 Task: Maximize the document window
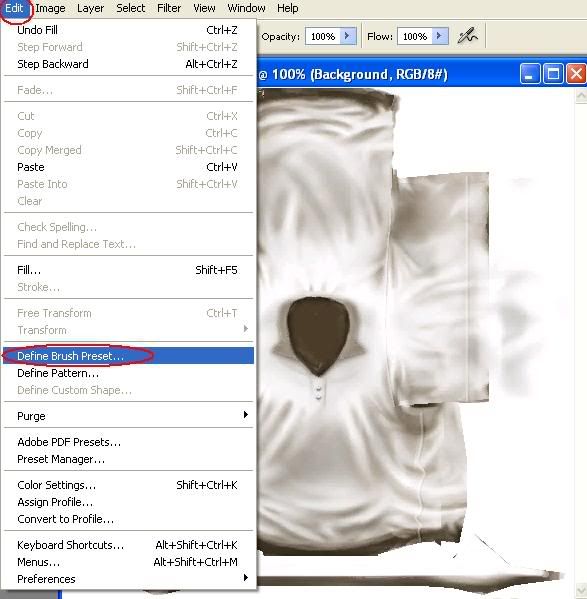[x=553, y=73]
